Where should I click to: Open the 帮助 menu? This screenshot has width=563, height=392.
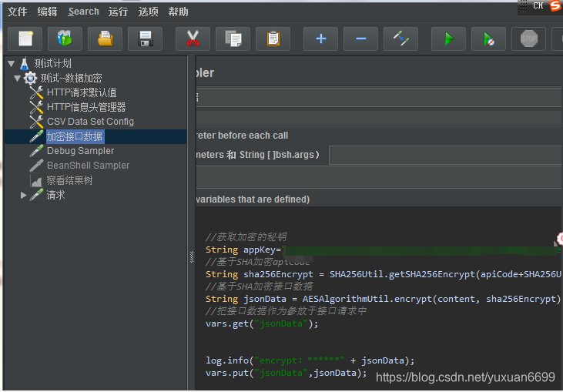click(x=178, y=12)
